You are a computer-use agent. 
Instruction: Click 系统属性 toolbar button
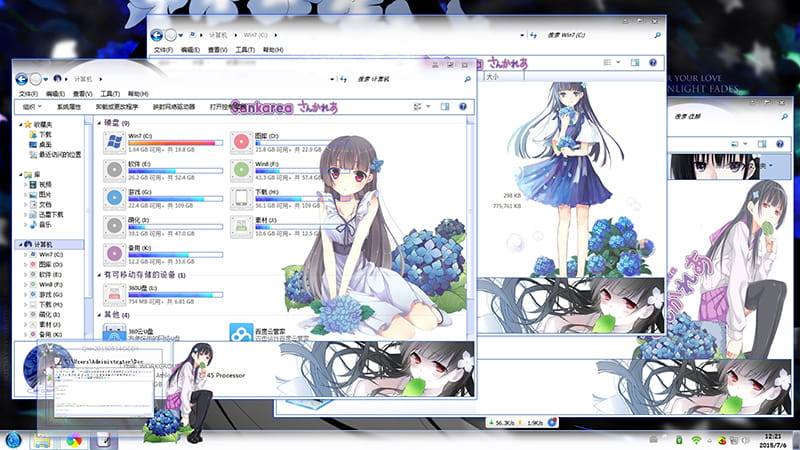click(x=69, y=107)
